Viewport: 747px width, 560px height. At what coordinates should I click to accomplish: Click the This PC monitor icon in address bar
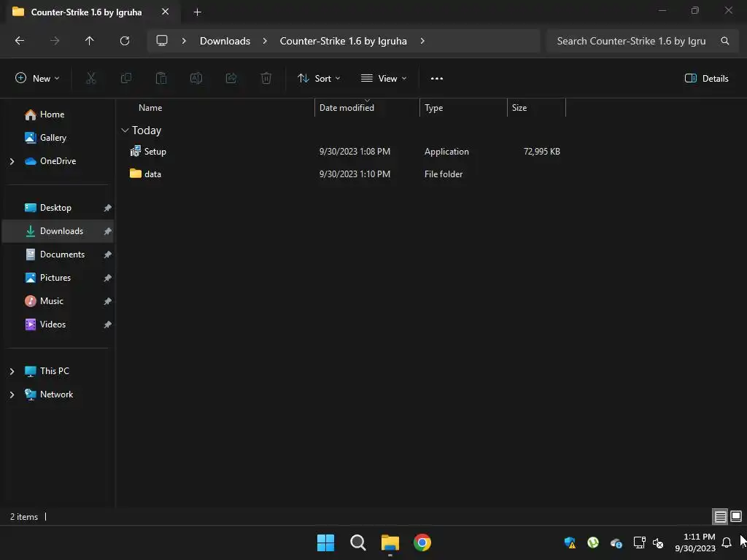(162, 41)
